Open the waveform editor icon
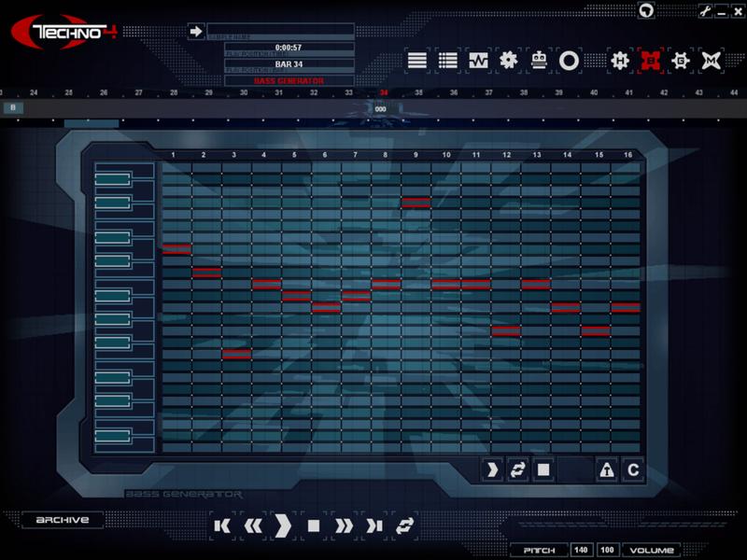This screenshot has width=747, height=560. tap(478, 61)
